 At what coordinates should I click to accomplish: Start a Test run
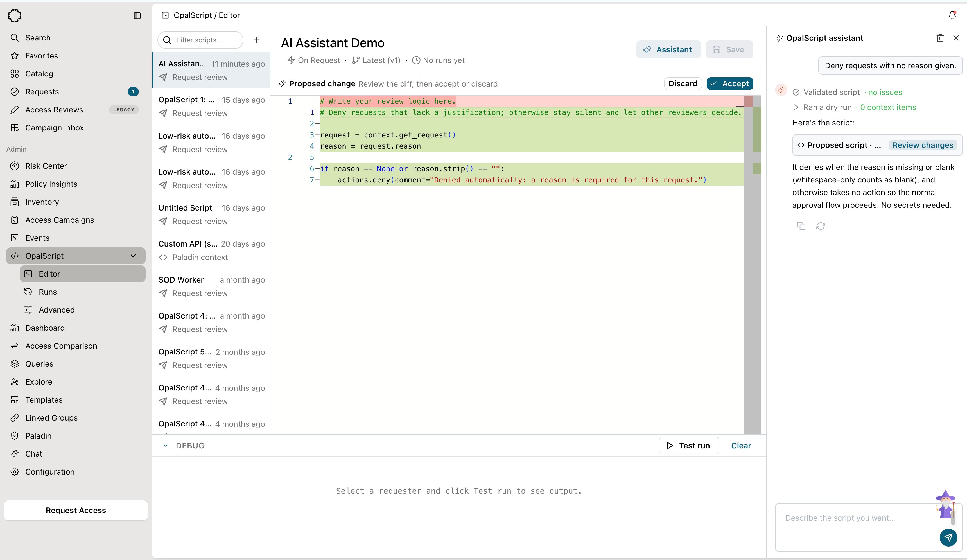[x=689, y=446]
